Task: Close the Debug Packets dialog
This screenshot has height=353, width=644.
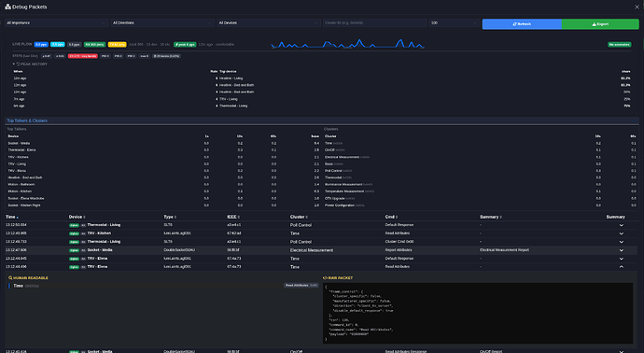Action: coord(637,7)
